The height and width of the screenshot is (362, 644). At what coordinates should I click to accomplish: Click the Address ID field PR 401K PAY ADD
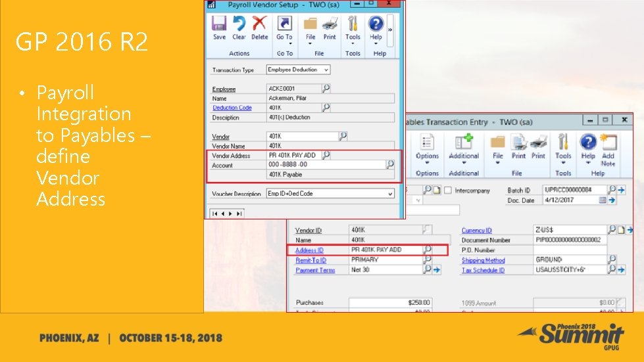385,249
